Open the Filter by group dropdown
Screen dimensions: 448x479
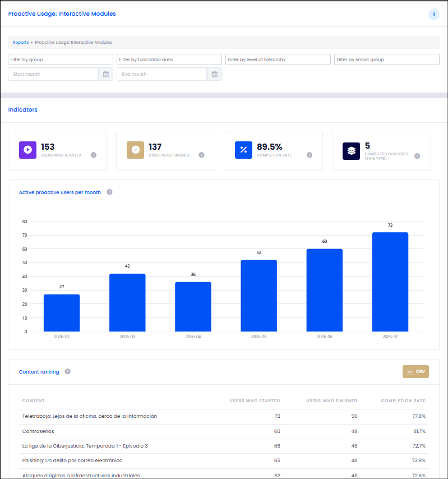[61, 59]
